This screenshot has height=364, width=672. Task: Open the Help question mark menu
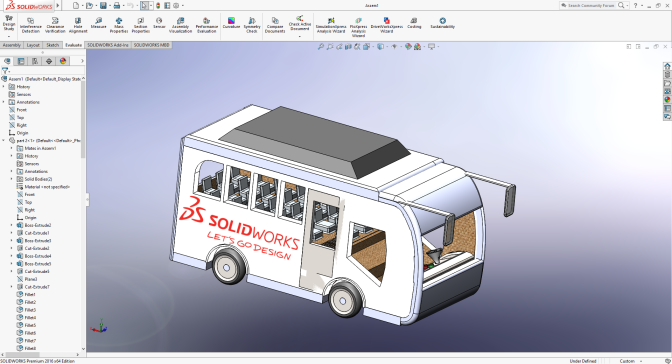[635, 6]
